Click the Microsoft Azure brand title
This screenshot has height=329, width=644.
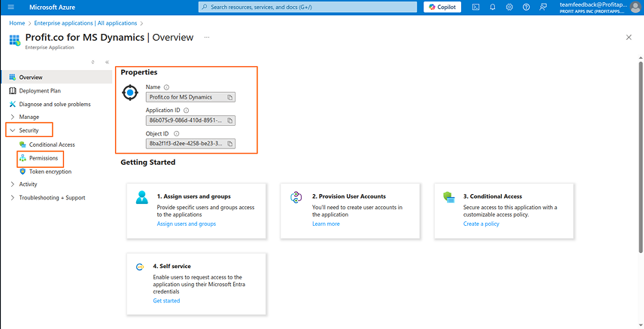pyautogui.click(x=52, y=8)
